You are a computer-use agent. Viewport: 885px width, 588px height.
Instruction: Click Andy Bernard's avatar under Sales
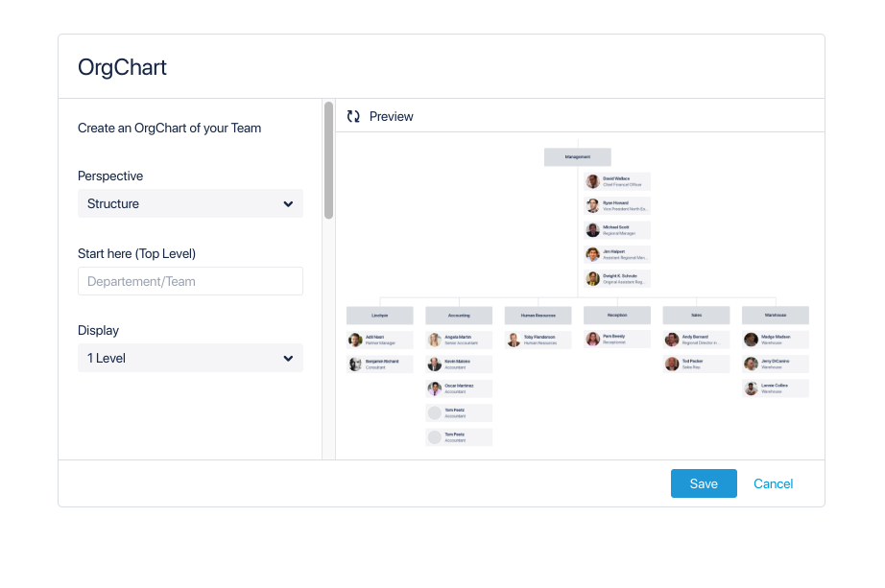[672, 340]
